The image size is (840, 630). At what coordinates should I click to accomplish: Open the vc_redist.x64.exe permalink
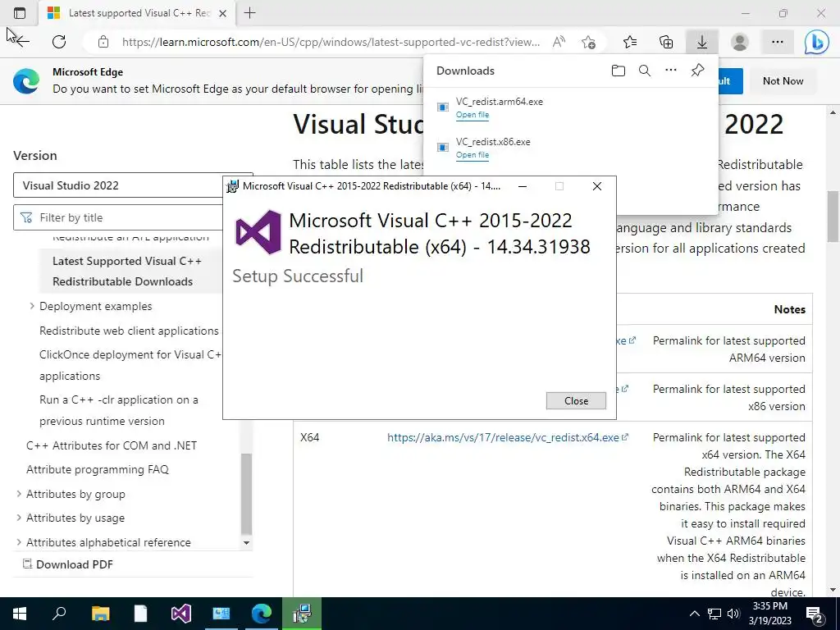point(503,437)
